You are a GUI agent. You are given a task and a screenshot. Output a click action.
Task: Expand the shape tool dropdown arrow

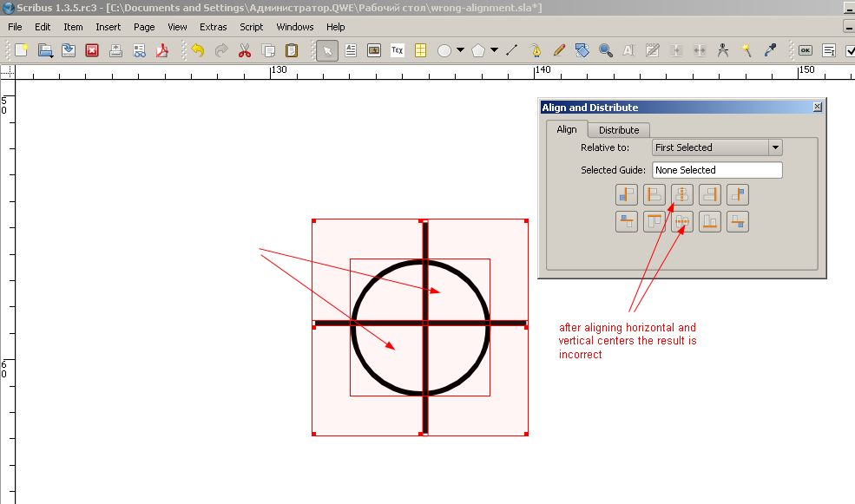tap(460, 50)
